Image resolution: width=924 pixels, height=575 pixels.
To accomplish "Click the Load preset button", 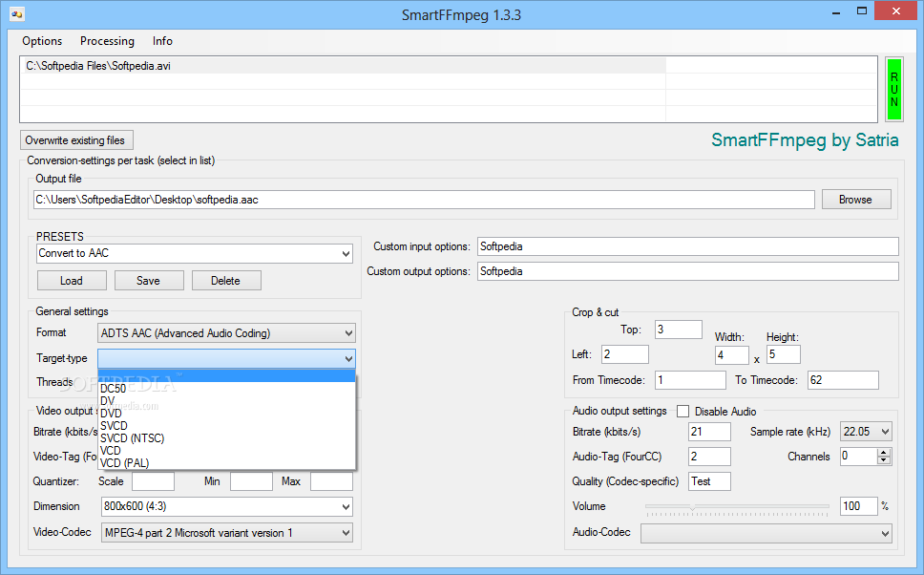I will tap(72, 281).
